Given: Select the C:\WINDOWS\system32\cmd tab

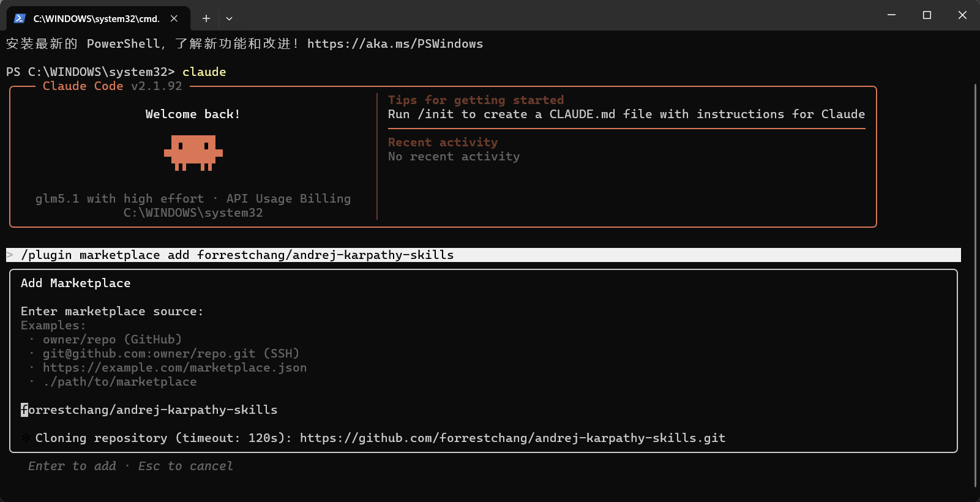Looking at the screenshot, I should (x=98, y=18).
